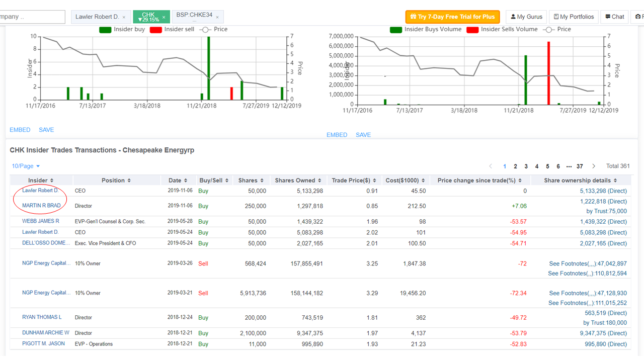644x362 pixels.
Task: Open Lawler Robert D. link dated 2019-11-06
Action: tap(40, 191)
